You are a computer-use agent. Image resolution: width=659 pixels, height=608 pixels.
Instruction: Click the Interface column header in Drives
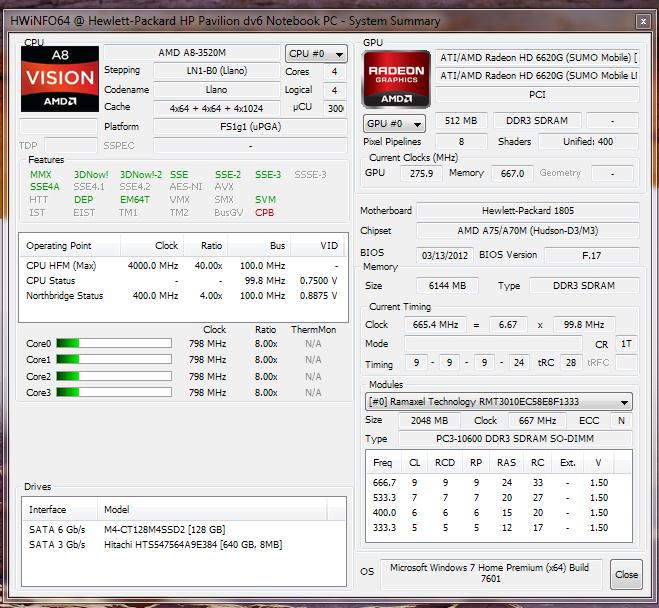point(60,510)
